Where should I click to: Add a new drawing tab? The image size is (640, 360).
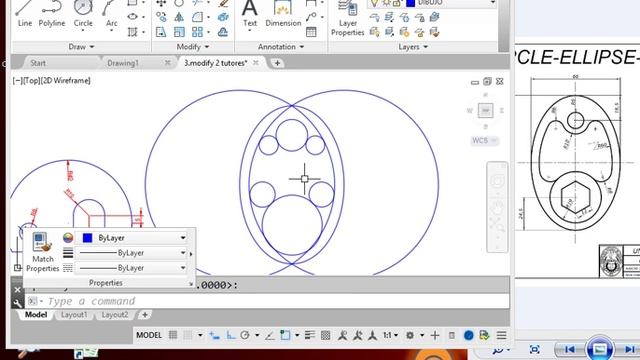click(x=277, y=63)
